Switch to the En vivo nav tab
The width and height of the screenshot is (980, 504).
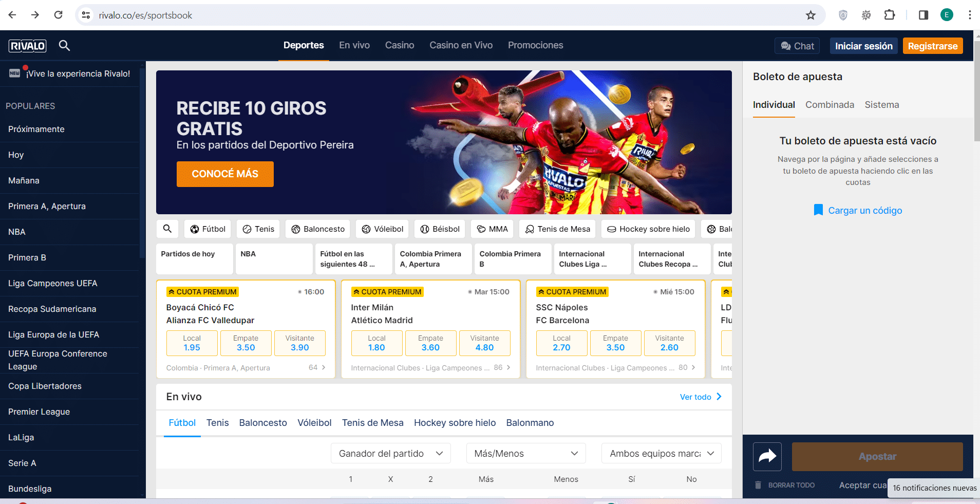tap(354, 45)
